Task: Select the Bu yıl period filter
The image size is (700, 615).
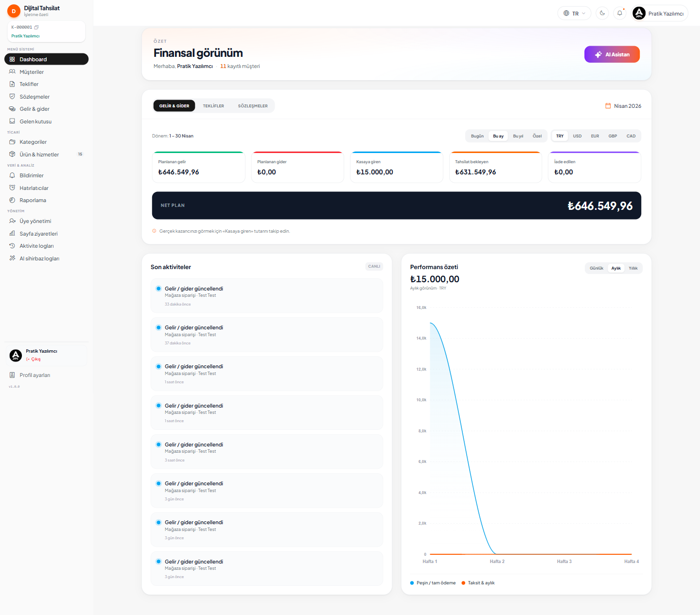Action: tap(518, 136)
